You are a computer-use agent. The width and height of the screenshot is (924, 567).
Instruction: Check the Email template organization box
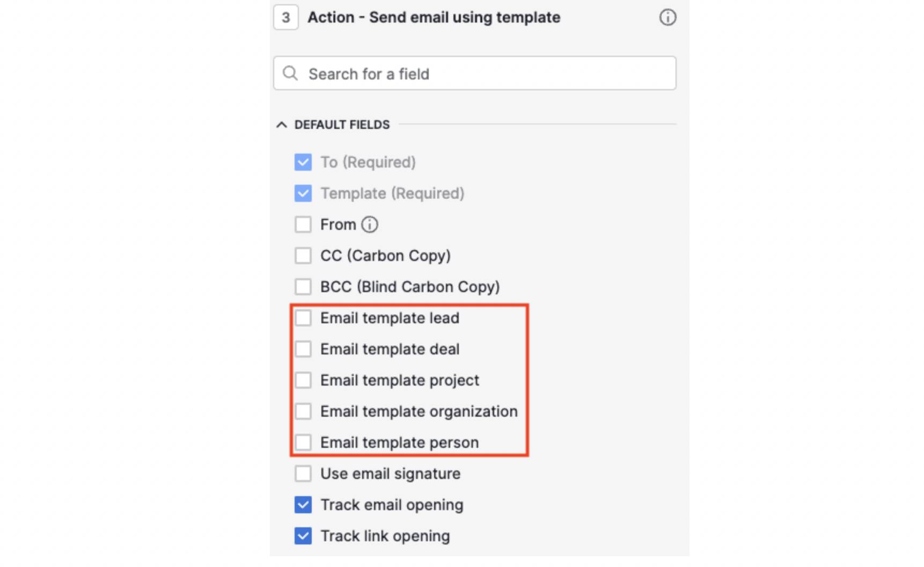tap(304, 411)
